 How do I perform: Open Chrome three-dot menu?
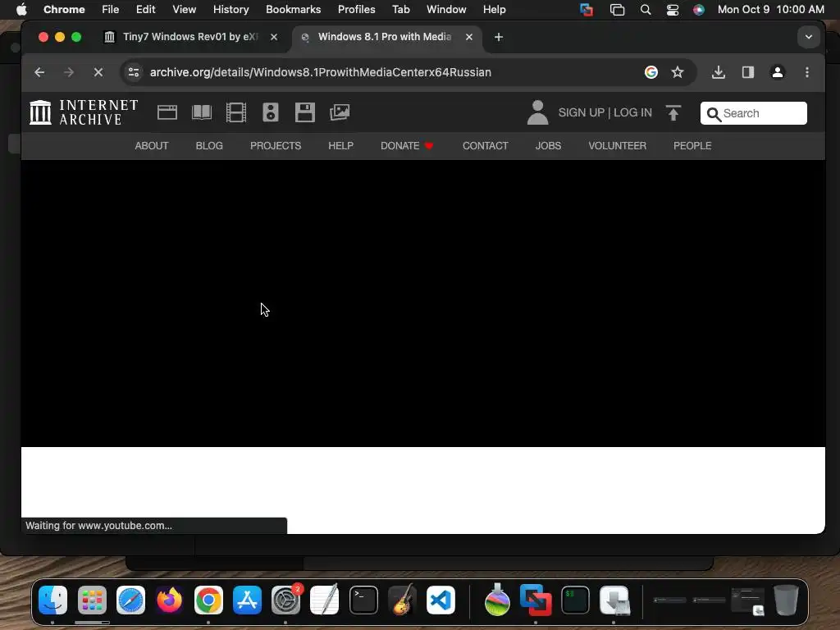807,72
